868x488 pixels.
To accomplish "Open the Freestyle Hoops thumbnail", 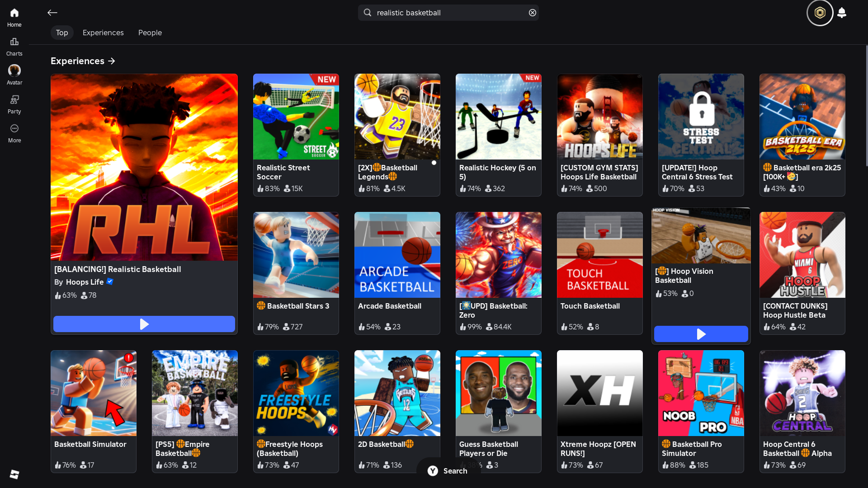I will click(x=296, y=393).
